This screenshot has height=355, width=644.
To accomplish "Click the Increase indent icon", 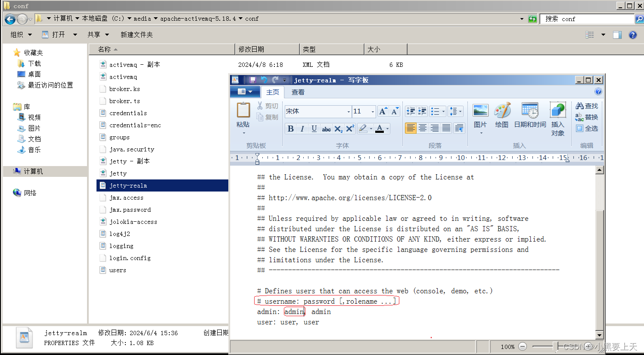I will point(422,111).
